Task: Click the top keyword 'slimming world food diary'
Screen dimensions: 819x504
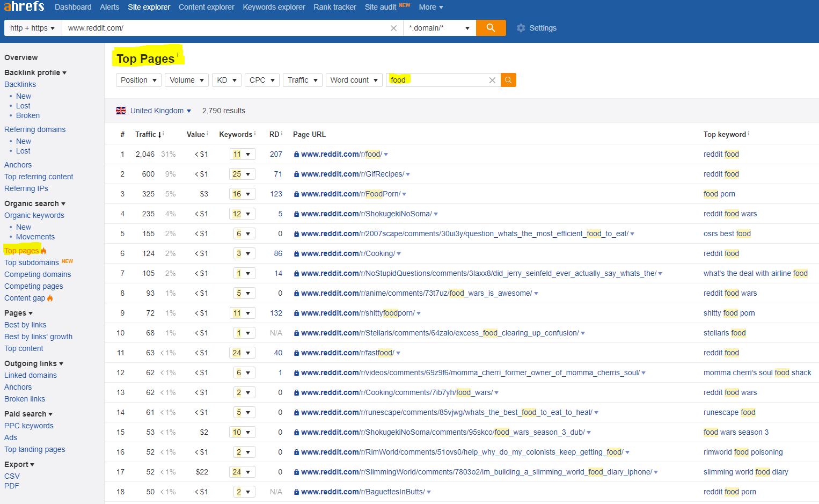Action: point(746,472)
